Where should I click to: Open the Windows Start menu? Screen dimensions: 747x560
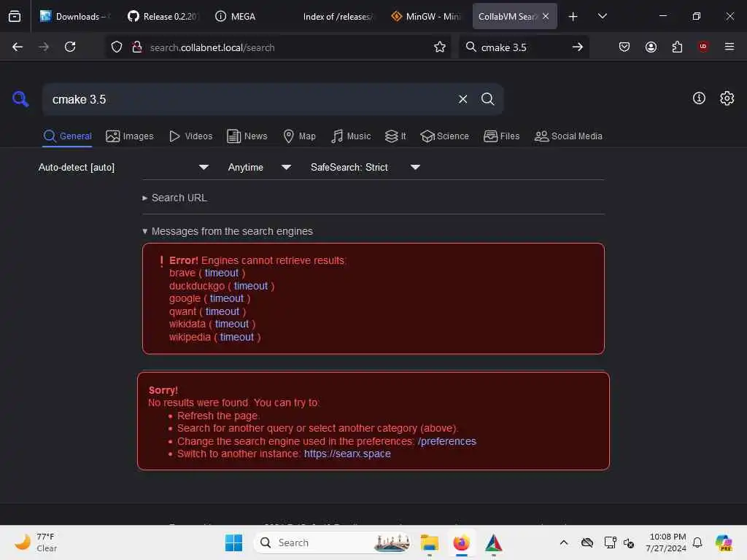pyautogui.click(x=233, y=542)
